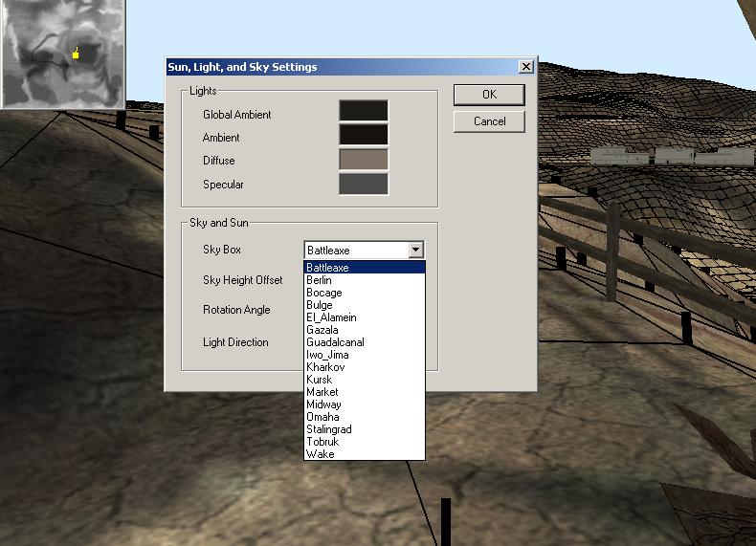Choose Omaha in the dropdown list
The height and width of the screenshot is (546, 756).
pos(365,416)
